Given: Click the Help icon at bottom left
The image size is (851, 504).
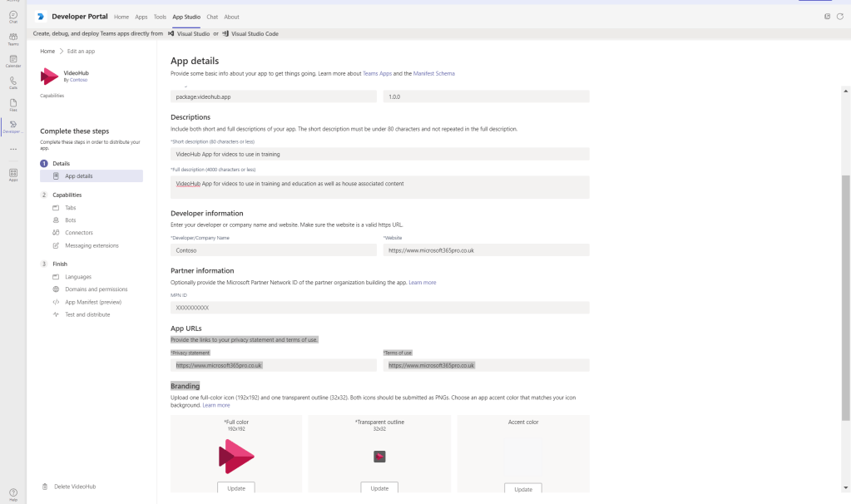Looking at the screenshot, I should click(x=12, y=493).
